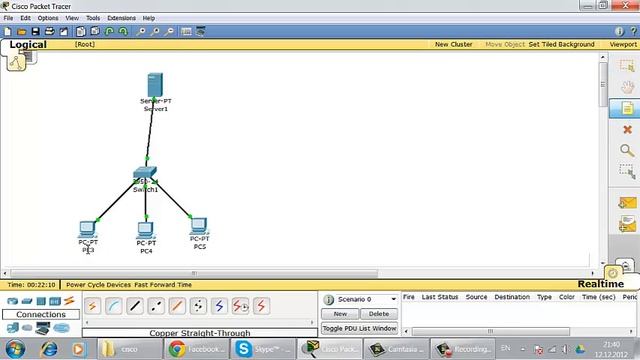Open the Options menu
Image resolution: width=640 pixels, height=360 pixels.
coord(48,18)
